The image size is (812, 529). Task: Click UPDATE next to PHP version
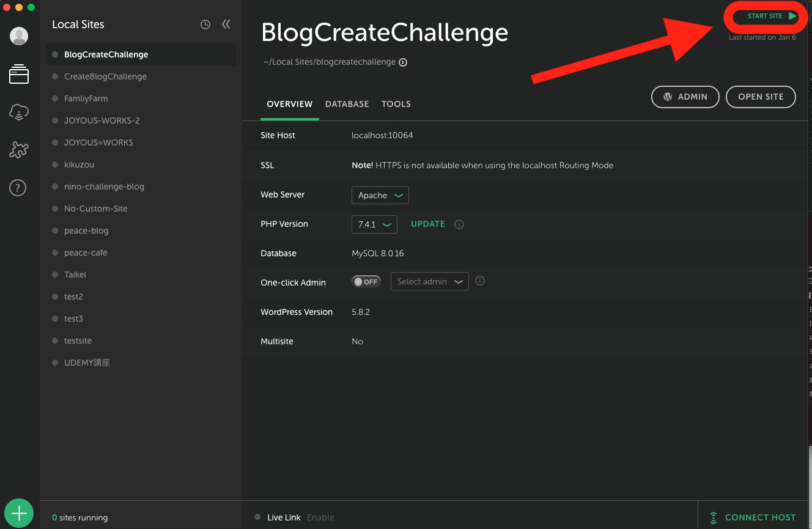coord(428,224)
